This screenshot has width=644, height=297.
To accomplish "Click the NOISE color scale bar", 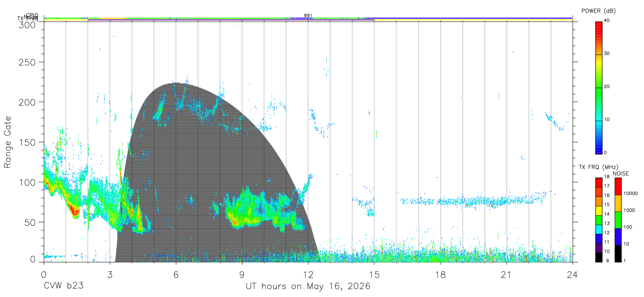I will point(618,220).
